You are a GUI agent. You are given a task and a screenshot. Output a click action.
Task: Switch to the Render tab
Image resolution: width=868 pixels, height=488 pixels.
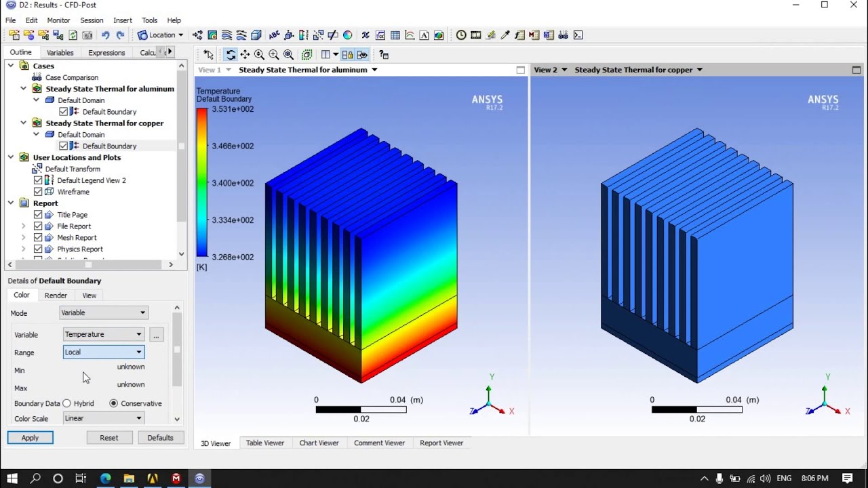tap(56, 296)
